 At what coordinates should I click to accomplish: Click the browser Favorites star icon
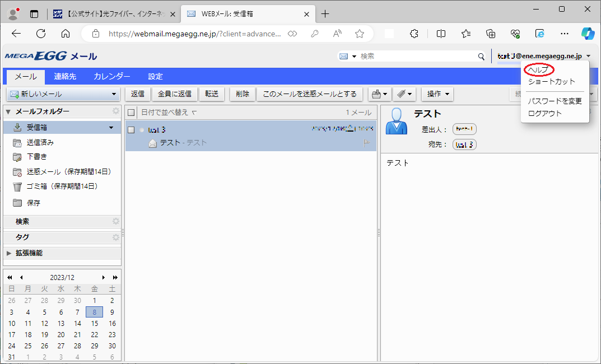click(360, 34)
